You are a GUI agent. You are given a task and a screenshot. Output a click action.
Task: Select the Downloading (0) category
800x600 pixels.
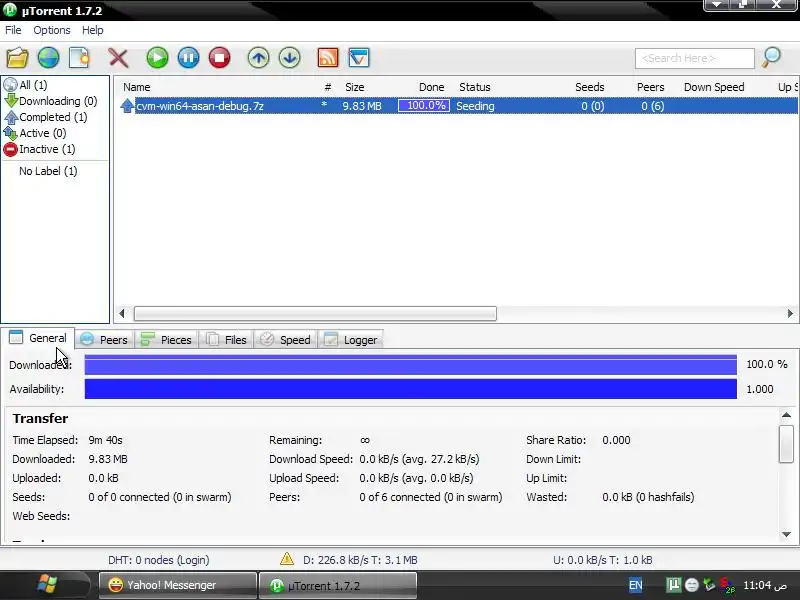[50, 101]
